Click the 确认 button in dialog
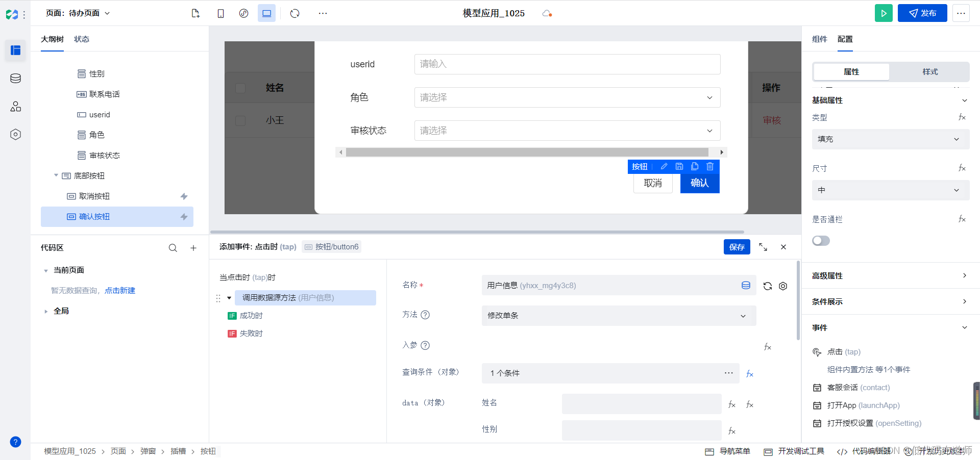The image size is (980, 460). 700,183
